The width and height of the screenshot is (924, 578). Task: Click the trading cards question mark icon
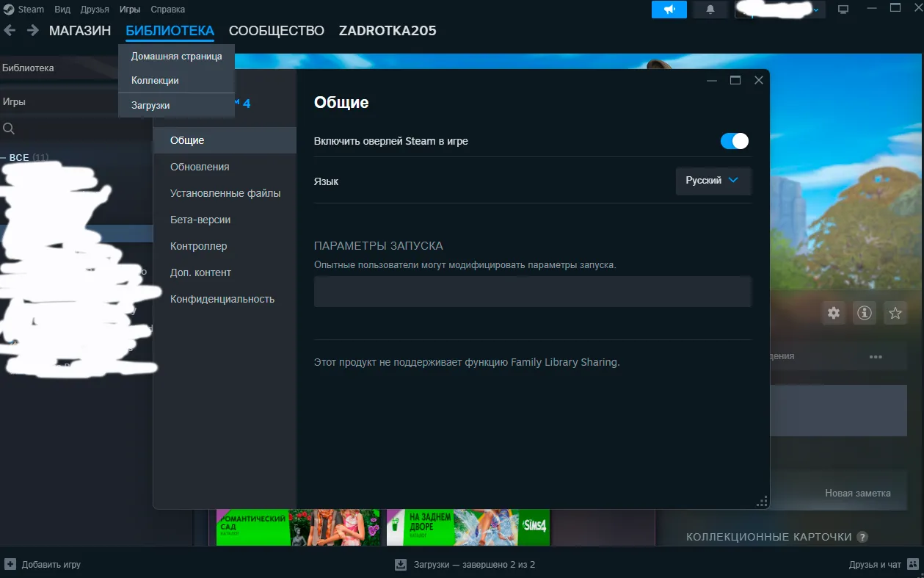click(862, 537)
